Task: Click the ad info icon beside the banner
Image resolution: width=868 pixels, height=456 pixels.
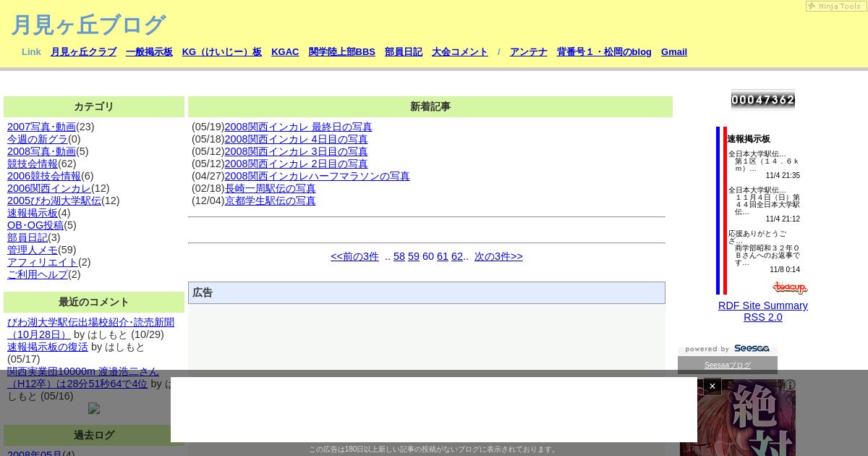Action: (791, 385)
